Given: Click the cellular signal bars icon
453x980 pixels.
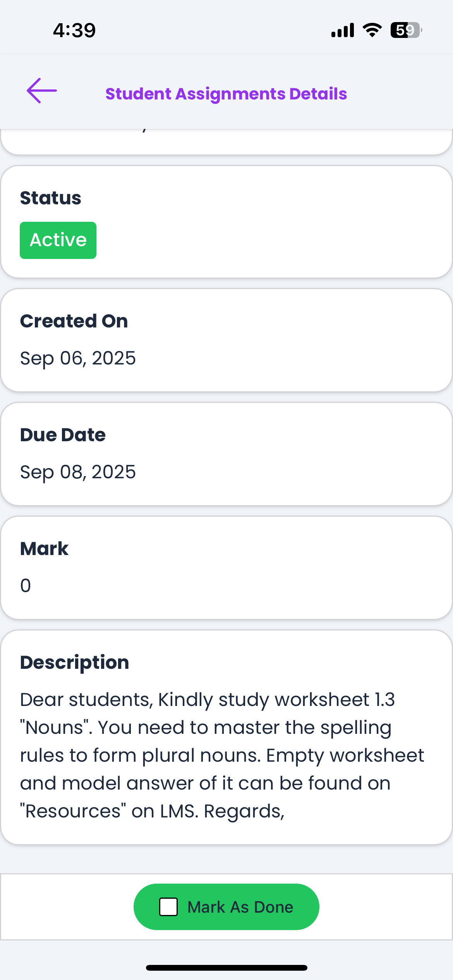Looking at the screenshot, I should [343, 30].
